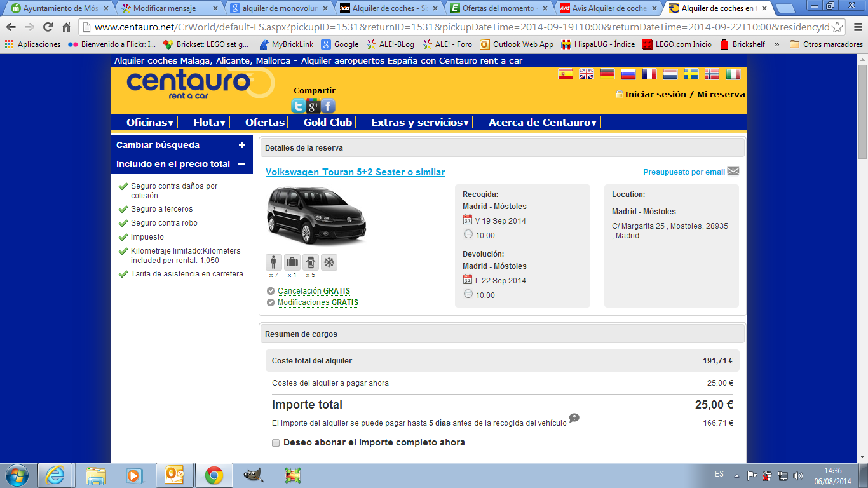The image size is (868, 488).
Task: Open the Otros marcadores bookmarks folder
Action: click(x=826, y=44)
